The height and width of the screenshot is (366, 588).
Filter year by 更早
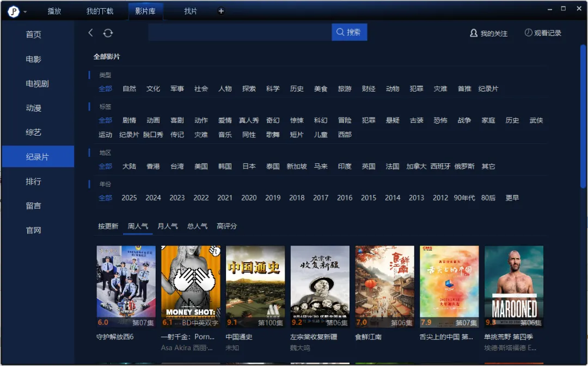[x=512, y=198]
